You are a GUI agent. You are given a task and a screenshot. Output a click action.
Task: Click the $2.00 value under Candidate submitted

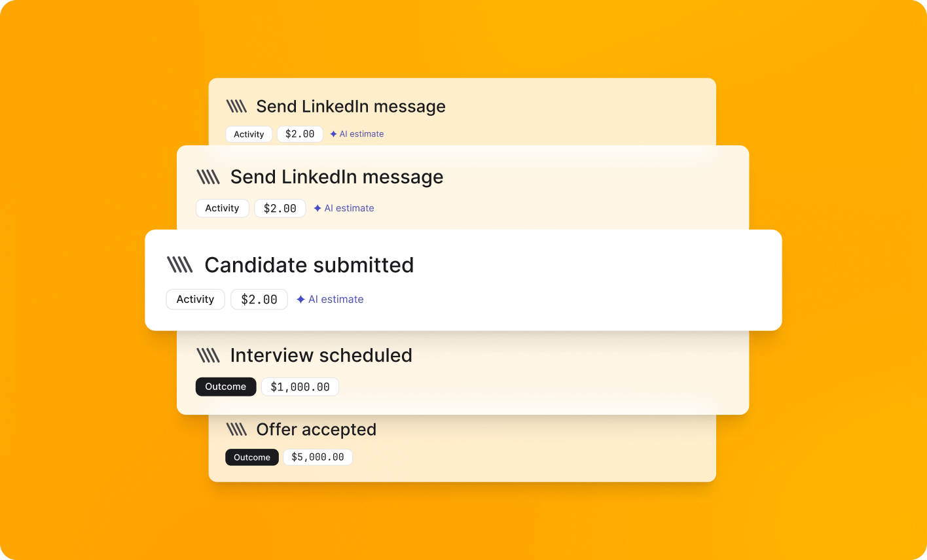click(x=259, y=299)
